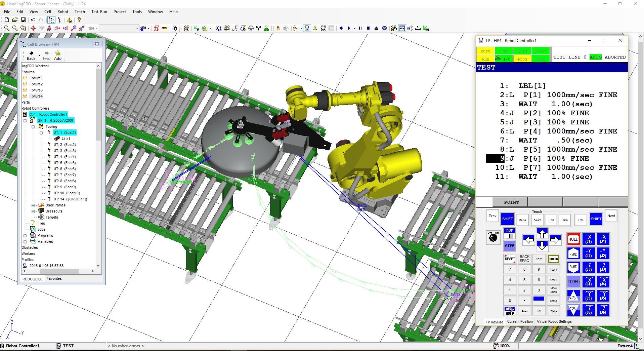The image size is (644, 351).
Task: Turn the teach pendant OFF/ON switch
Action: (493, 237)
